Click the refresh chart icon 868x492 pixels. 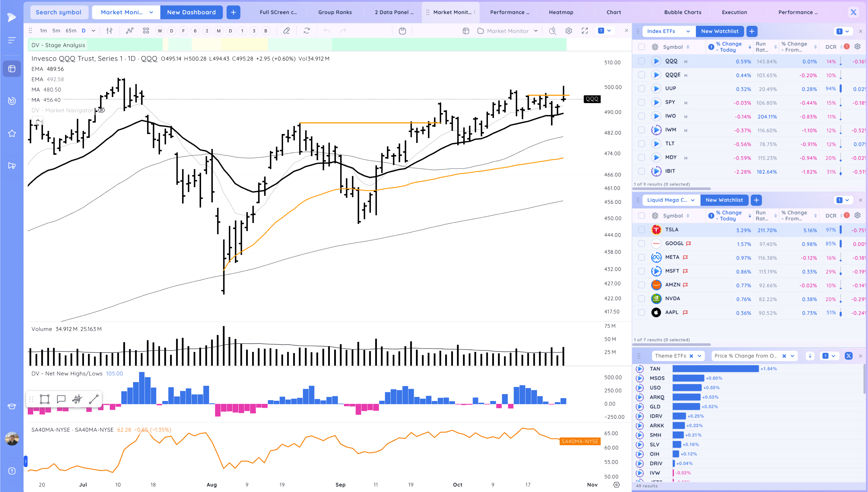tap(307, 31)
